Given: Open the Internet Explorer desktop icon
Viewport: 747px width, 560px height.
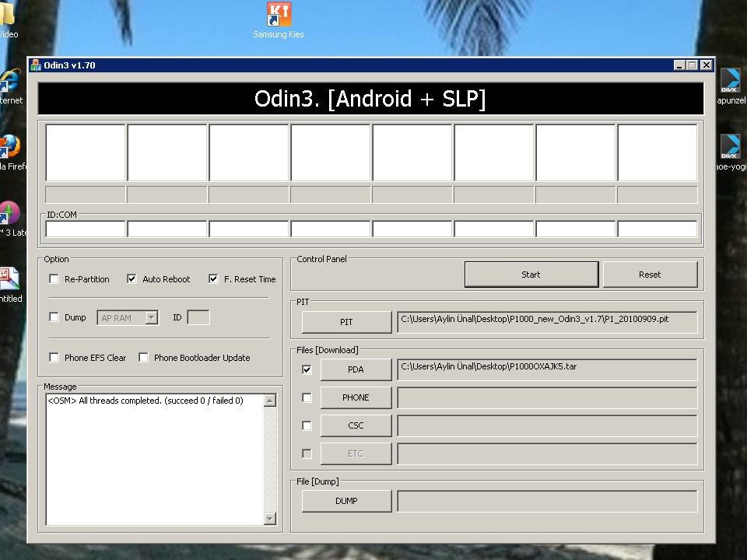Looking at the screenshot, I should click(9, 81).
